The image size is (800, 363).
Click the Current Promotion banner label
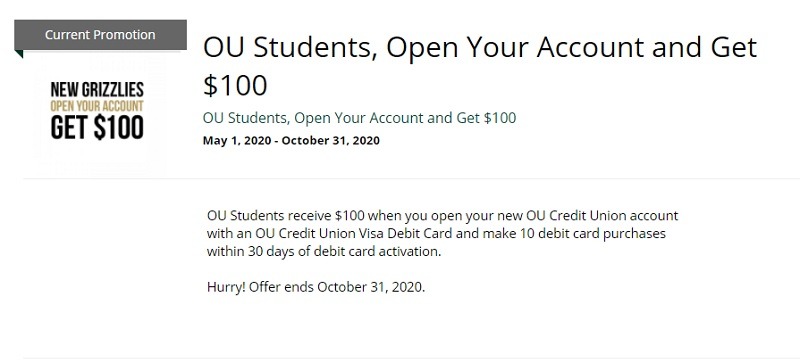click(100, 35)
